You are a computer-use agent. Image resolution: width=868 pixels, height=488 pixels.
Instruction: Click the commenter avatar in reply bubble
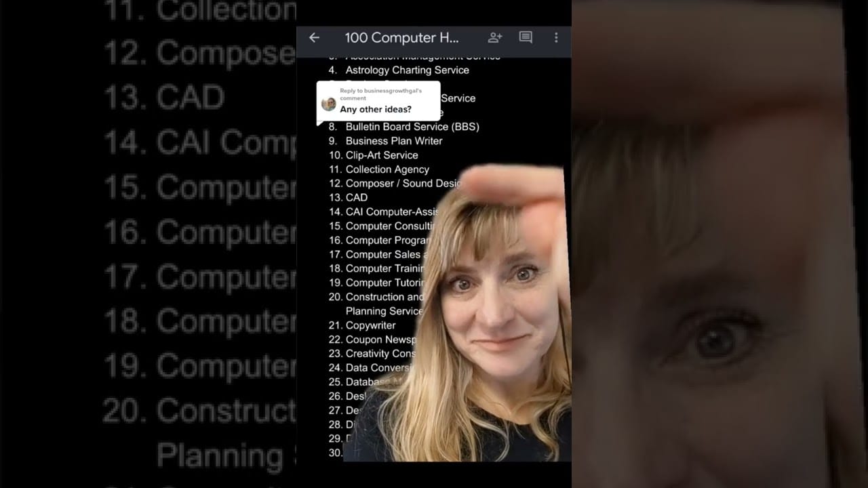coord(329,104)
